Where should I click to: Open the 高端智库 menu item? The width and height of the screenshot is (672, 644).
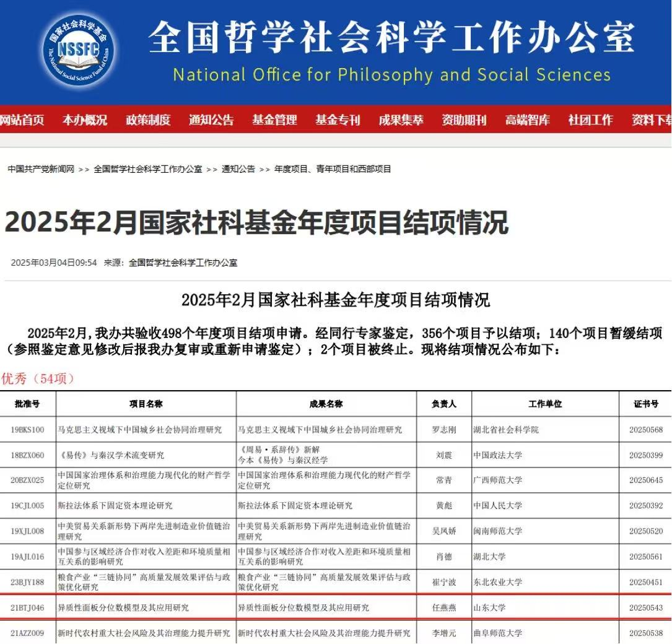(527, 120)
